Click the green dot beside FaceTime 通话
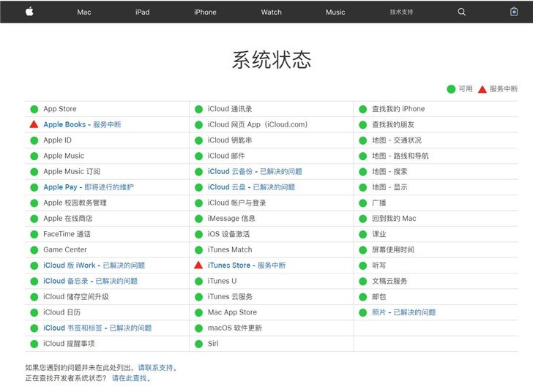This screenshot has height=392, width=533. point(34,234)
